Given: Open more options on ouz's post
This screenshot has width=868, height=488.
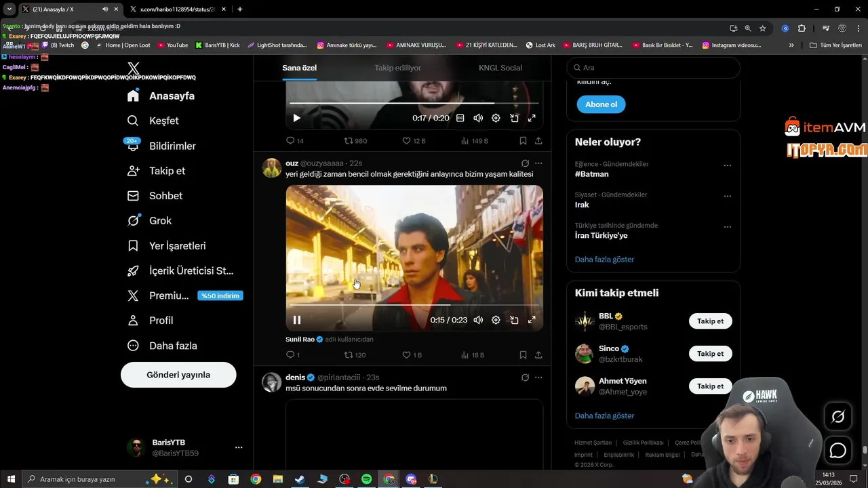Looking at the screenshot, I should pos(538,163).
